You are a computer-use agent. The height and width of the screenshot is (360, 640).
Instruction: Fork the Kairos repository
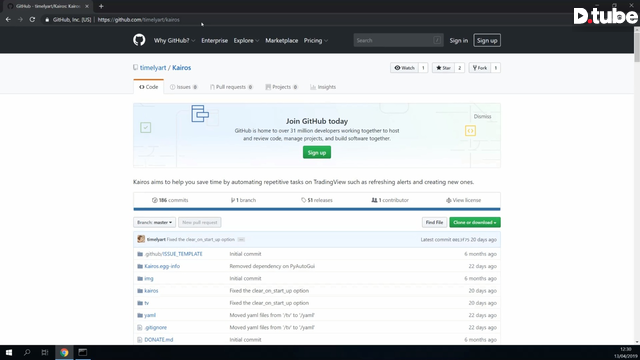pos(480,68)
